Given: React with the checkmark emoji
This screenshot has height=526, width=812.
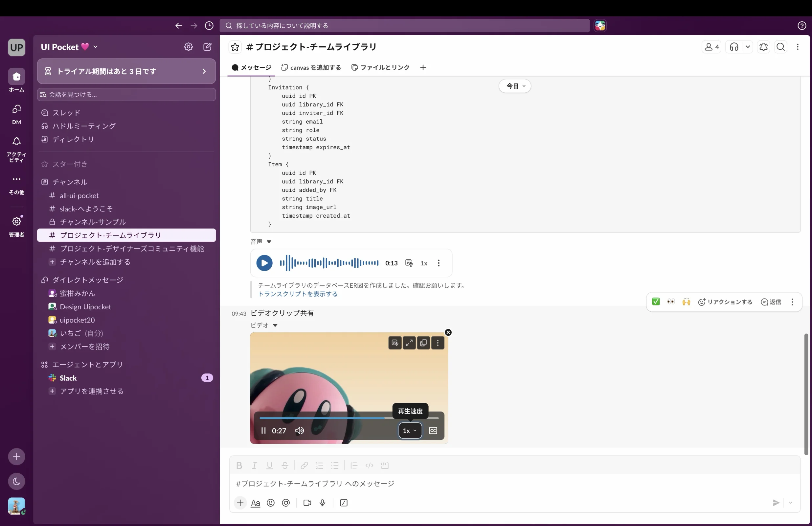Looking at the screenshot, I should coord(656,302).
